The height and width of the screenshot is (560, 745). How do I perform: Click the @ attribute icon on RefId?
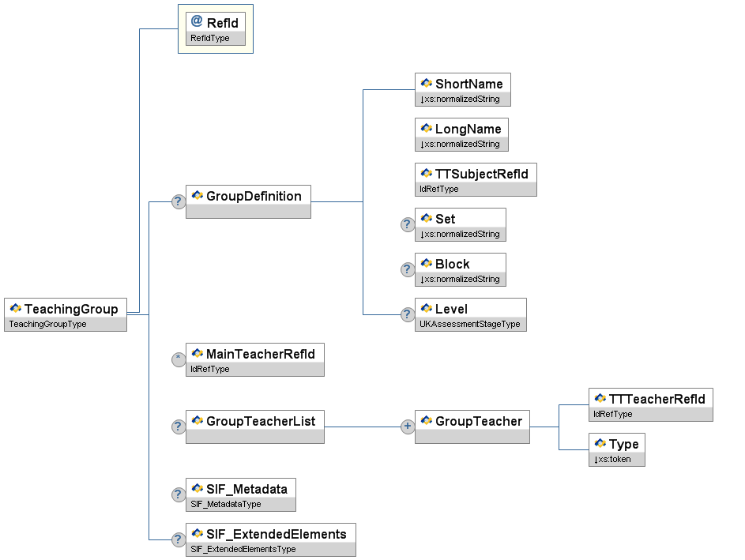point(197,22)
